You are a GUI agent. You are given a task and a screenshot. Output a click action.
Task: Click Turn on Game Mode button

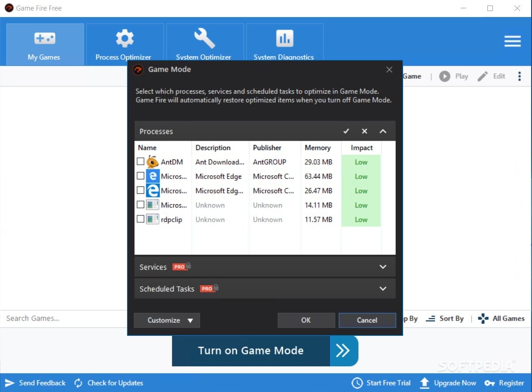(251, 351)
